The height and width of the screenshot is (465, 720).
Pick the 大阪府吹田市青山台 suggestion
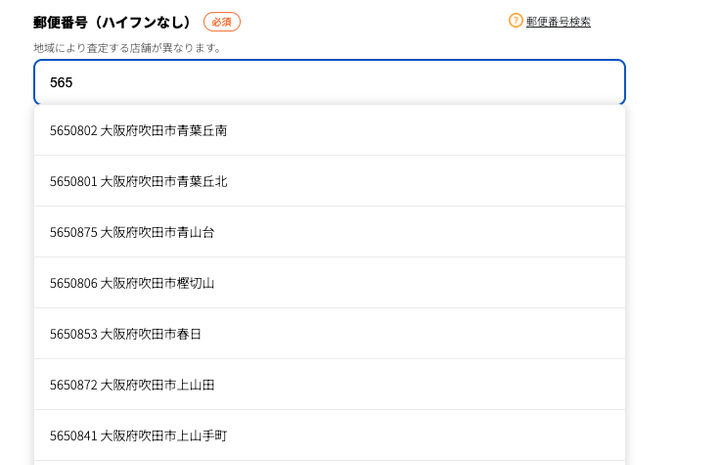point(157,232)
